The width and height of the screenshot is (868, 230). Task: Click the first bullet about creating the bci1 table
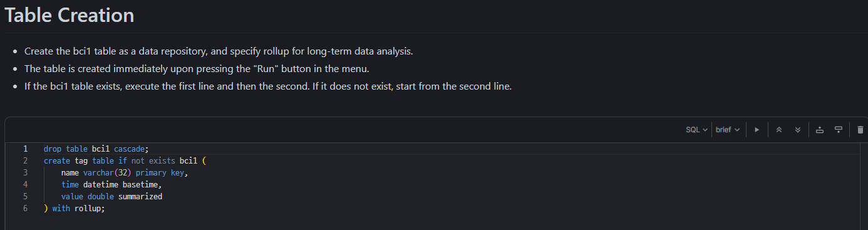219,51
